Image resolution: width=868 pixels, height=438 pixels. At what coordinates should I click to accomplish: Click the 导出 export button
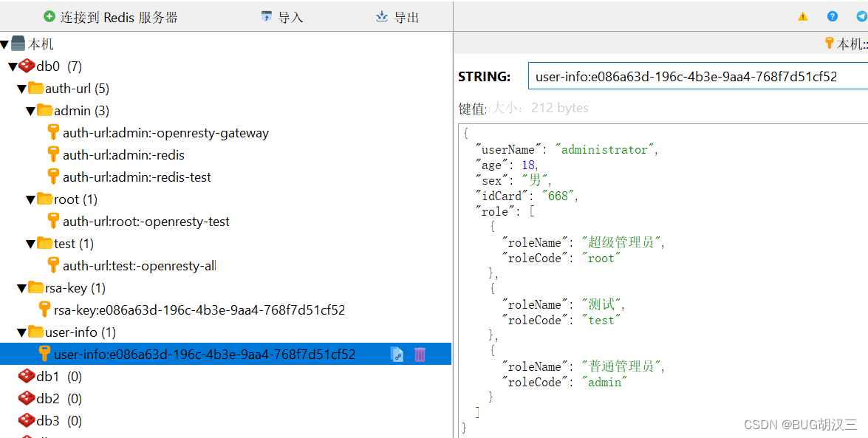pos(397,17)
